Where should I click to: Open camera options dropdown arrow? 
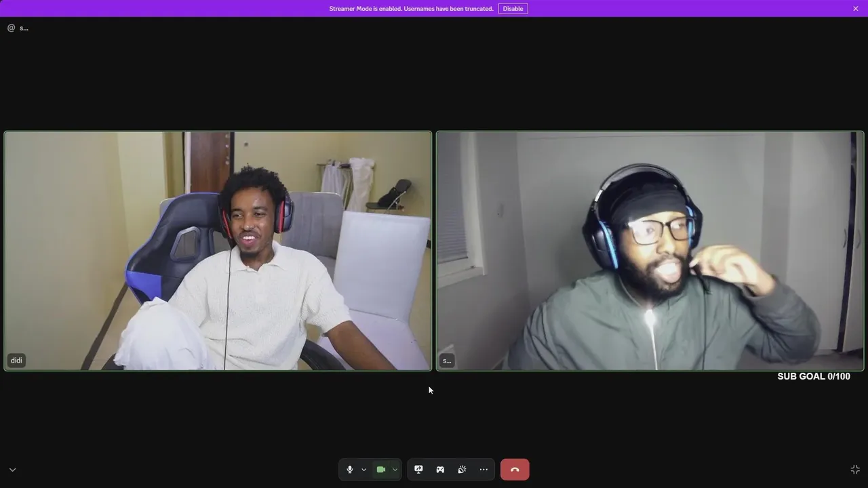coord(395,470)
